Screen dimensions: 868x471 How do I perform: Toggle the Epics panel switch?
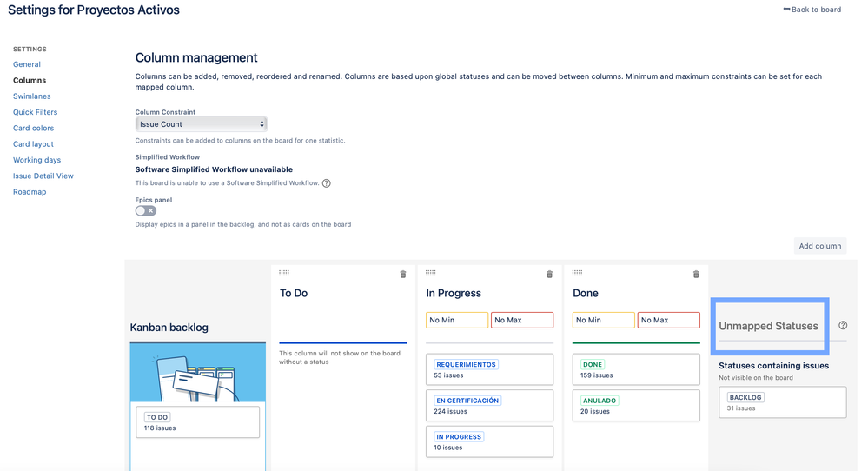coord(146,211)
